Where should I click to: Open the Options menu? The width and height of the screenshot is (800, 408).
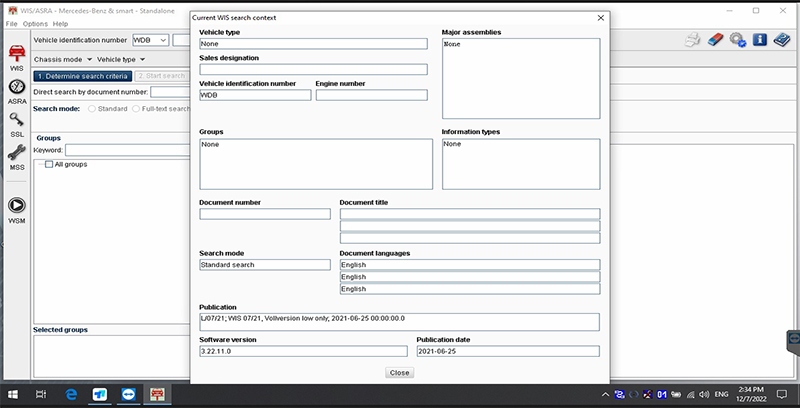click(x=35, y=24)
